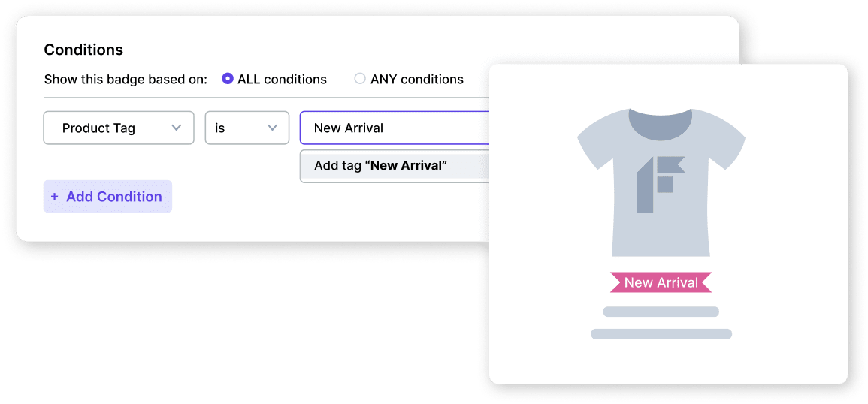Select the ALL conditions radio button
Viewport: 868px width, 404px height.
[228, 79]
